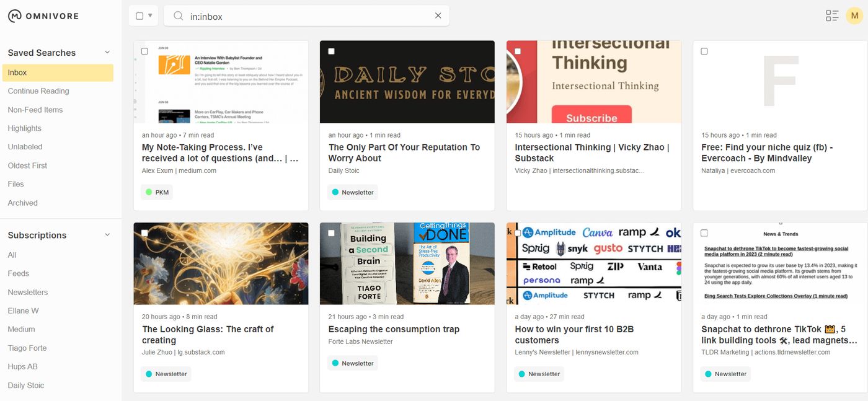
Task: Click company logos thumbnail on B2B card
Action: [594, 263]
